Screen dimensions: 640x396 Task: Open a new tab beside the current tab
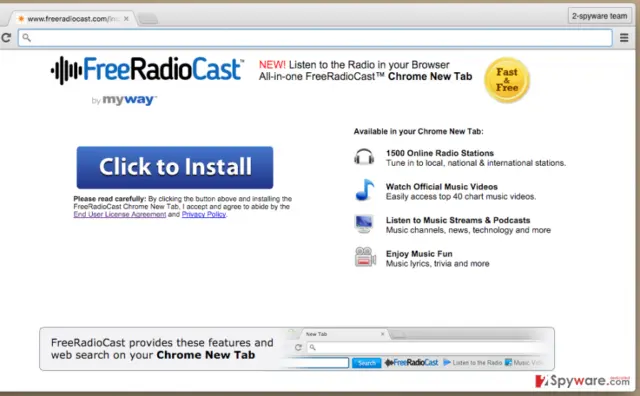(x=148, y=18)
